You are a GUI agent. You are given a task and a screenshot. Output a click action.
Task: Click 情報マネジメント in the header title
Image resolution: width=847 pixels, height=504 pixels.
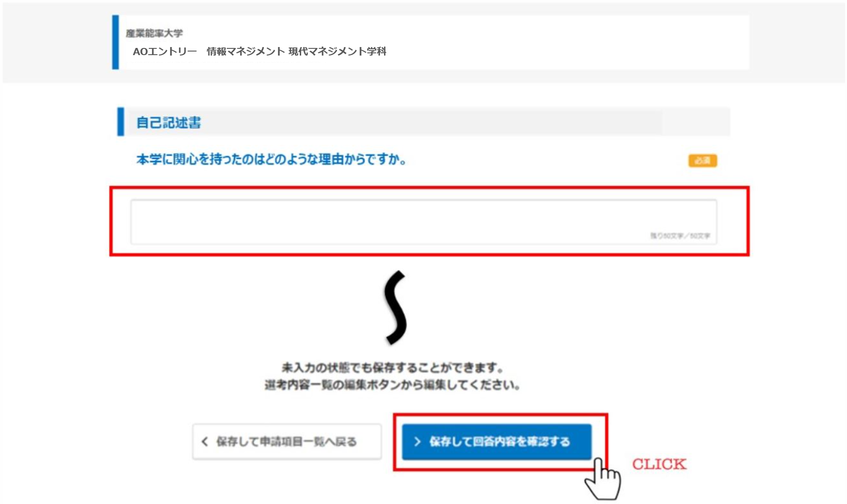coord(246,52)
